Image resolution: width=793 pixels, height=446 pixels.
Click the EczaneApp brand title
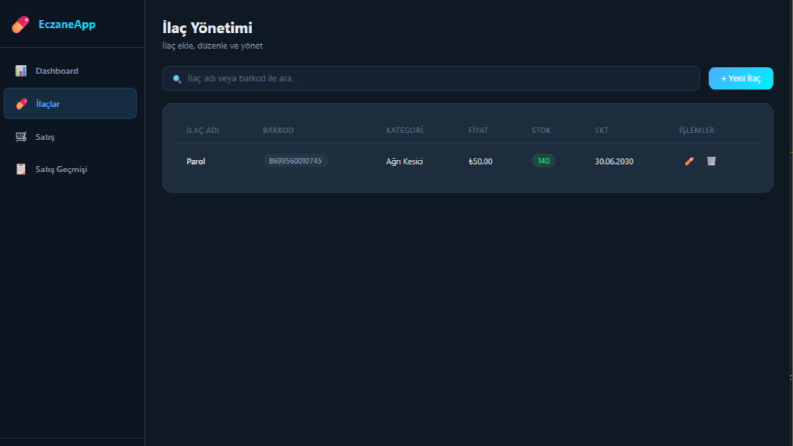(67, 24)
